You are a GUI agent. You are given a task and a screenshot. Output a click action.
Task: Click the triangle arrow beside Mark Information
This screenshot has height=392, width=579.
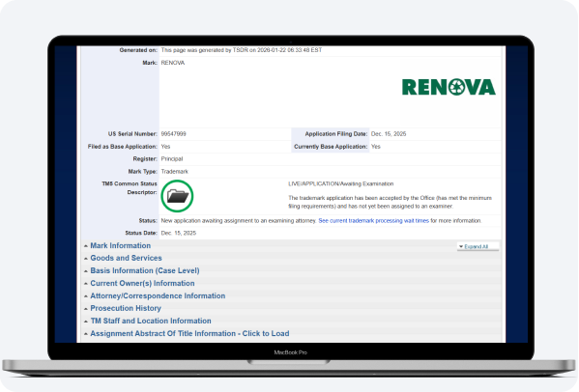(86, 246)
